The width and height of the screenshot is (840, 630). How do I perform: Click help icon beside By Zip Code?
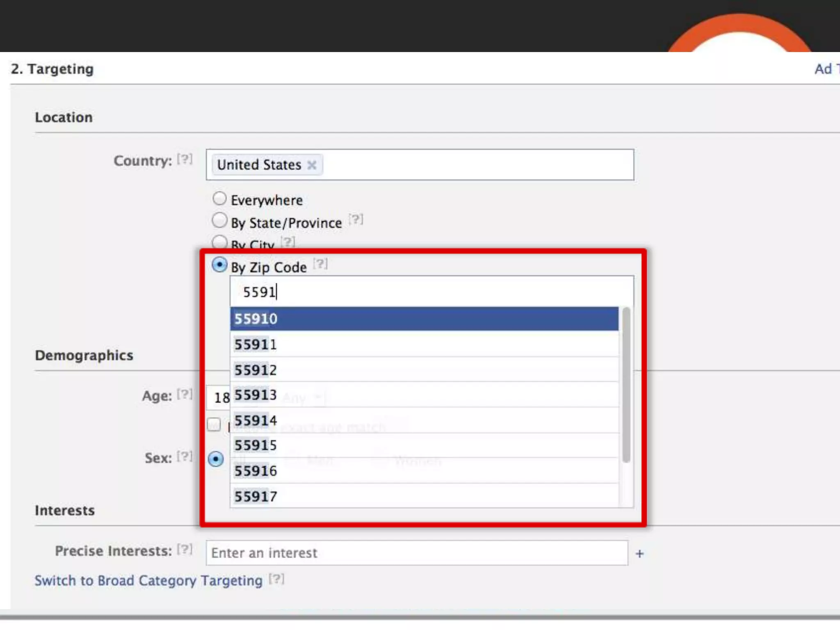click(x=320, y=264)
